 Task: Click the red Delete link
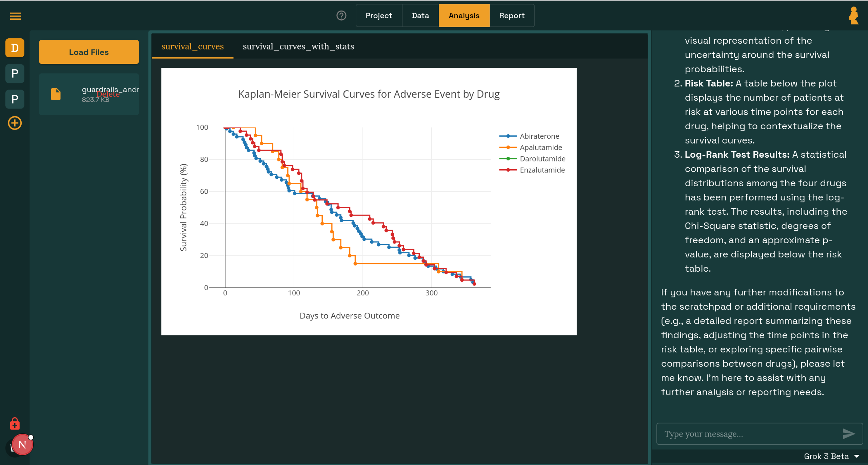tap(108, 94)
